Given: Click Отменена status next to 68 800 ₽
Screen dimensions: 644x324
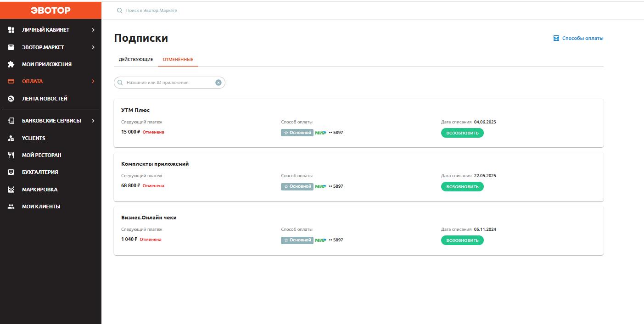Looking at the screenshot, I should click(x=153, y=186).
